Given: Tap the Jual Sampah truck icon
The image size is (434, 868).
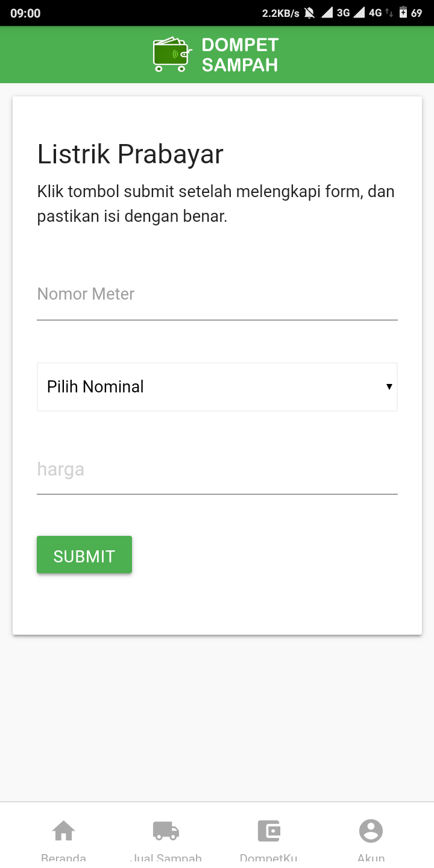Looking at the screenshot, I should click(x=166, y=831).
